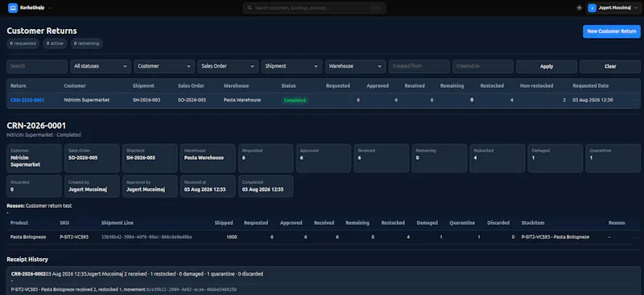644x295 pixels.
Task: Click the Status column header
Action: pos(288,86)
